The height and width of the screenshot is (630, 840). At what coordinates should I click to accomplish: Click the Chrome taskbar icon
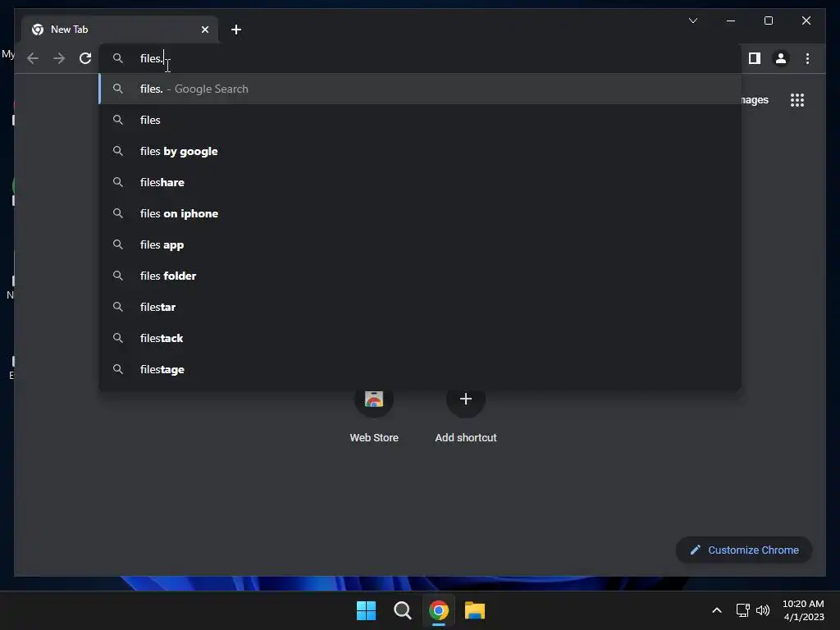(x=439, y=610)
